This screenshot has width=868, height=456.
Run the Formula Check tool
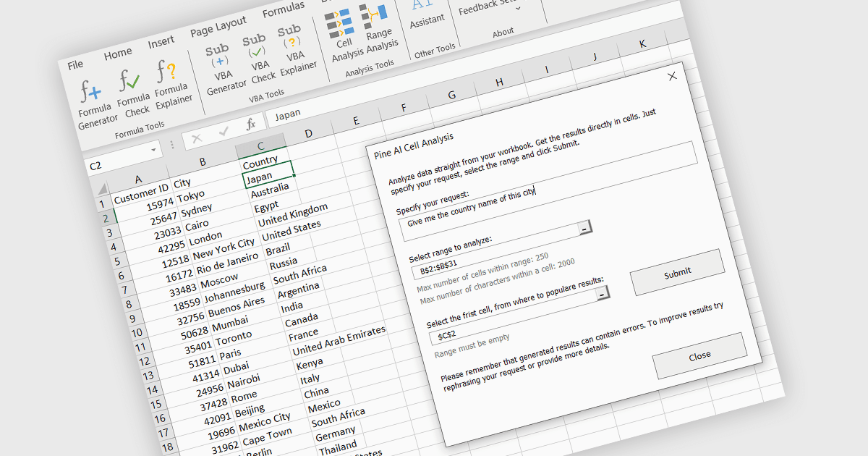click(x=134, y=94)
